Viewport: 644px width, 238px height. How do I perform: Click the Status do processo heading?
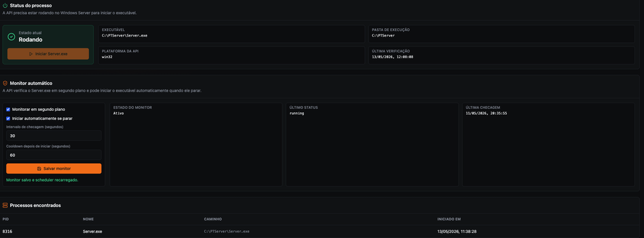(31, 6)
